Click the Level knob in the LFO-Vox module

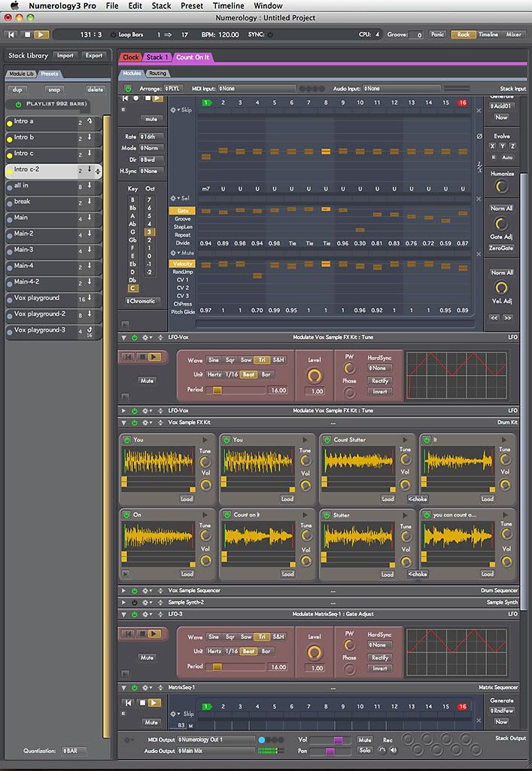click(315, 376)
